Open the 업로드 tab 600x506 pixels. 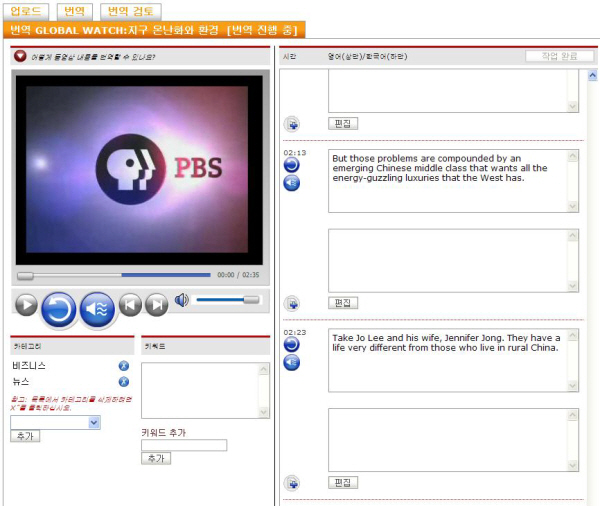[26, 11]
